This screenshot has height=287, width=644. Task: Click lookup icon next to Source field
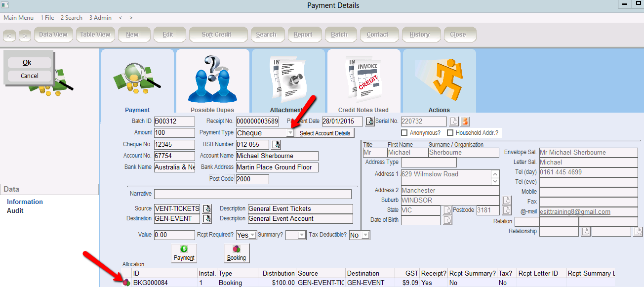[x=207, y=208]
